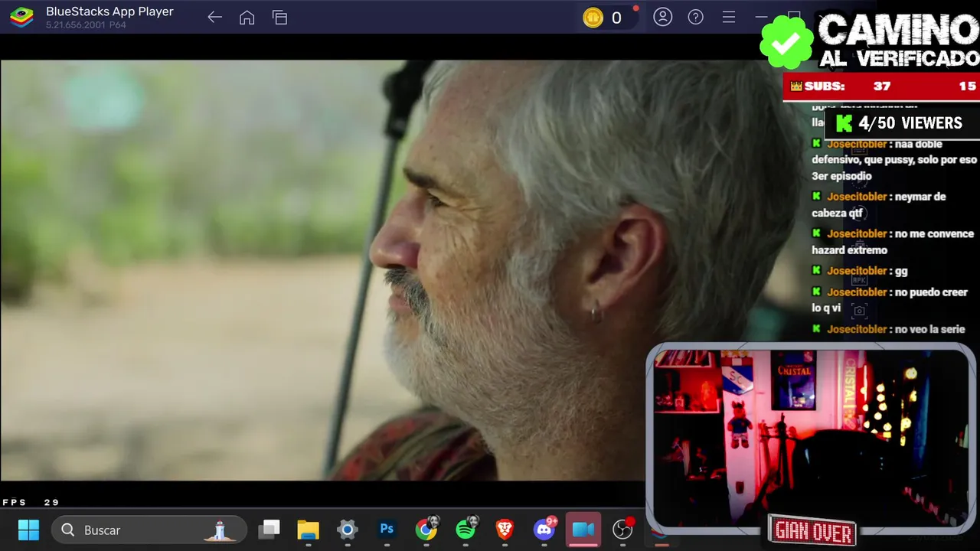Screen dimensions: 980x551
Task: Open the BlueStacks account profile icon
Action: pyautogui.click(x=663, y=17)
